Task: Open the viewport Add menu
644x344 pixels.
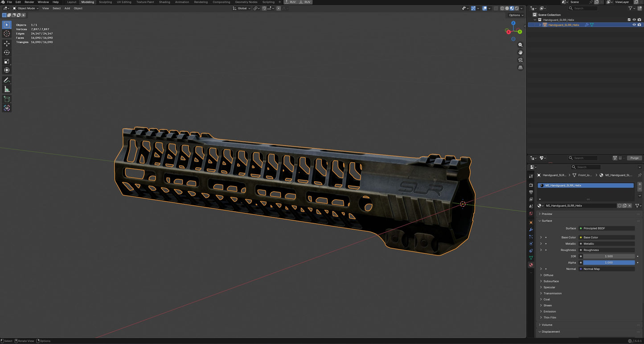Action: pyautogui.click(x=67, y=8)
